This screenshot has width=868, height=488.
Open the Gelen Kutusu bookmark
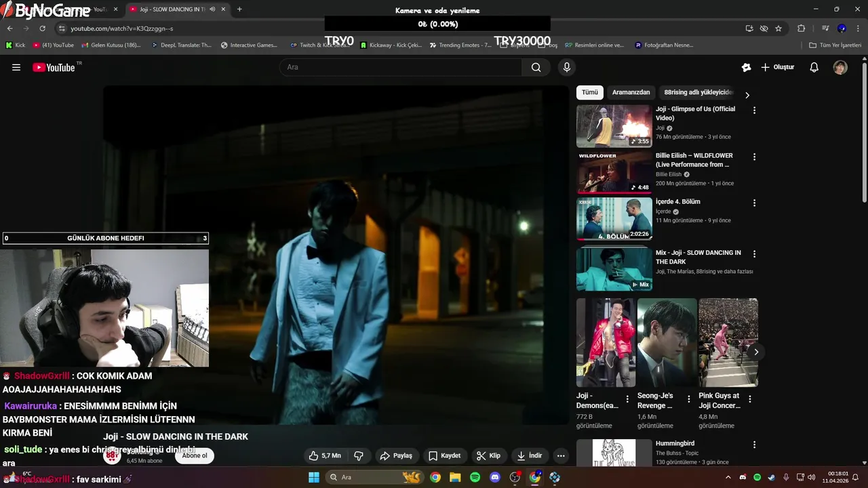[x=111, y=45]
